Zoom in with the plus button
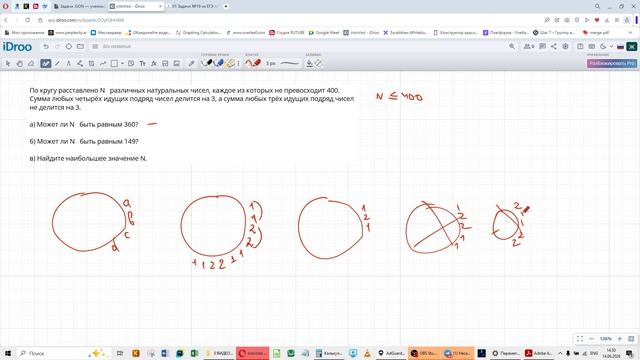The height and width of the screenshot is (360, 640). (x=620, y=339)
